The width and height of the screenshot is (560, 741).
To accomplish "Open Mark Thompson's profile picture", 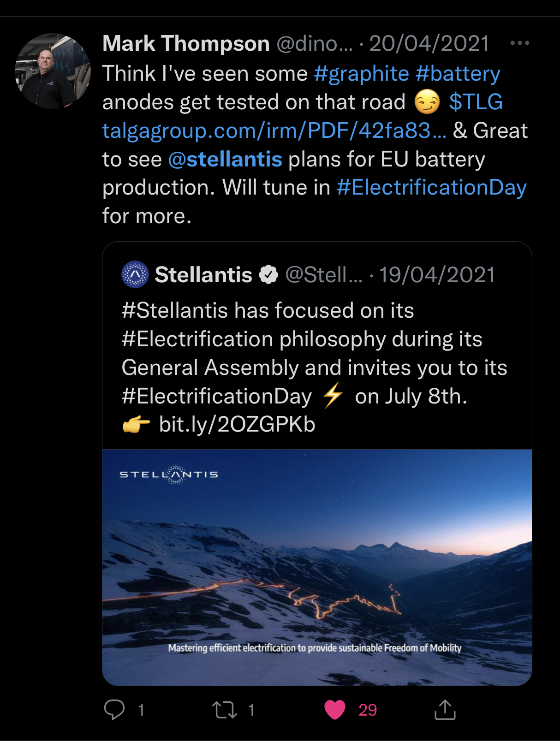I will point(53,71).
